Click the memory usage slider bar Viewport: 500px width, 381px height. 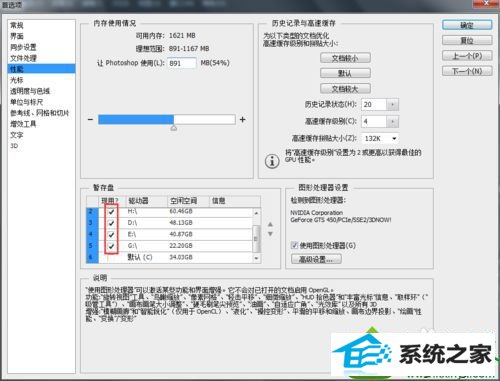pyautogui.click(x=167, y=119)
